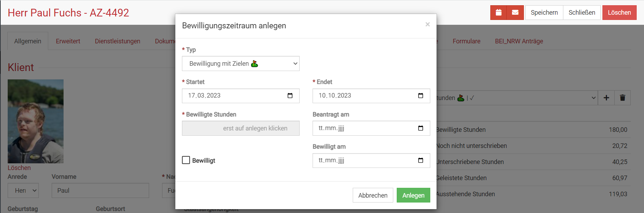Open the Dienstleistungen tab

[x=118, y=41]
